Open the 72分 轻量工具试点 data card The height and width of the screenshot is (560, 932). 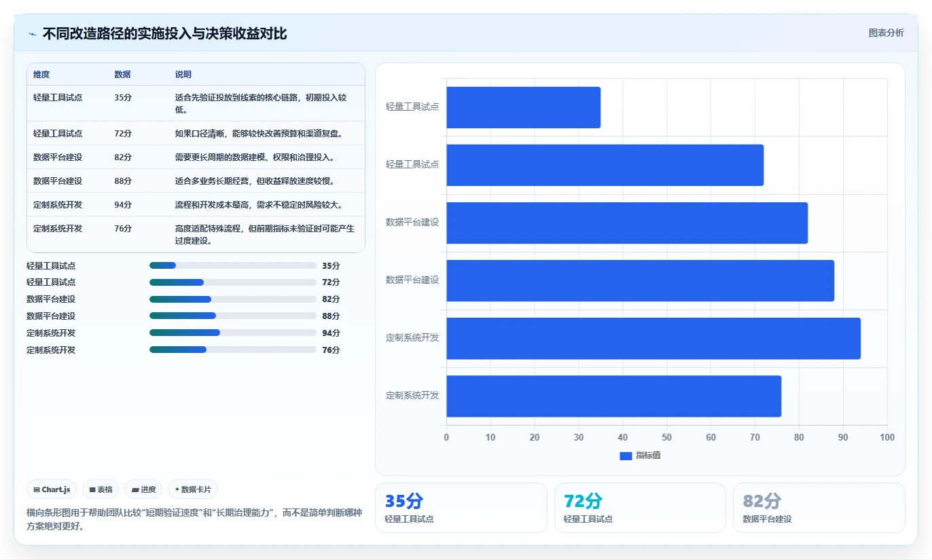pos(640,508)
